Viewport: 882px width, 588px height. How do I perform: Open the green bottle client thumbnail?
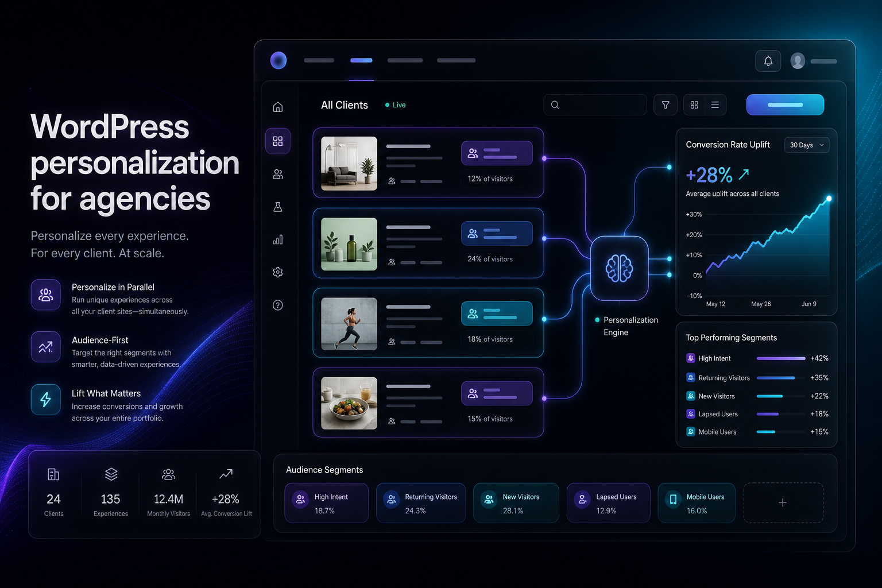[x=349, y=244]
